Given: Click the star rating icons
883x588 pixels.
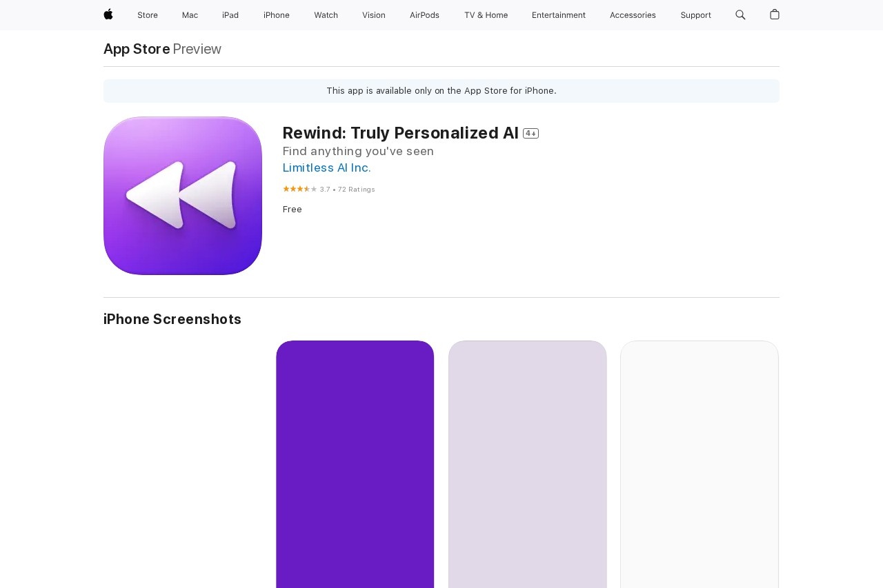Looking at the screenshot, I should tap(300, 189).
